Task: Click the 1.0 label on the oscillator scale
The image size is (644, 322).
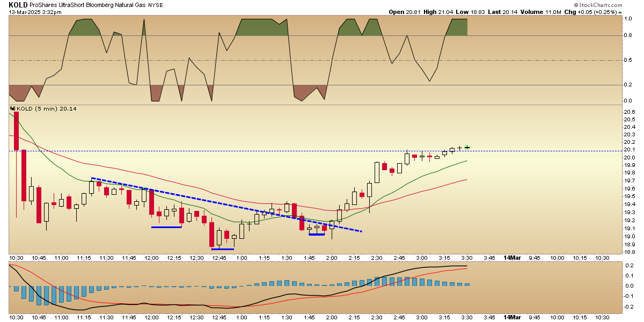Action: 629,19
